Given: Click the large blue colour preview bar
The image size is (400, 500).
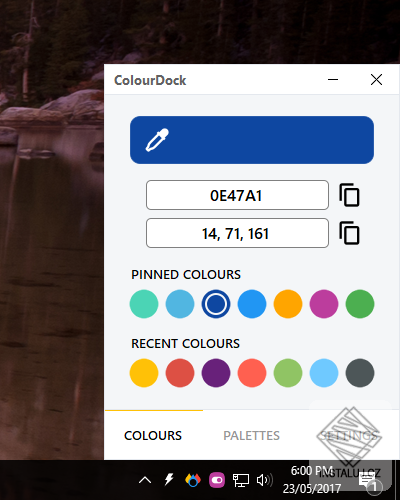Looking at the screenshot, I should (252, 140).
